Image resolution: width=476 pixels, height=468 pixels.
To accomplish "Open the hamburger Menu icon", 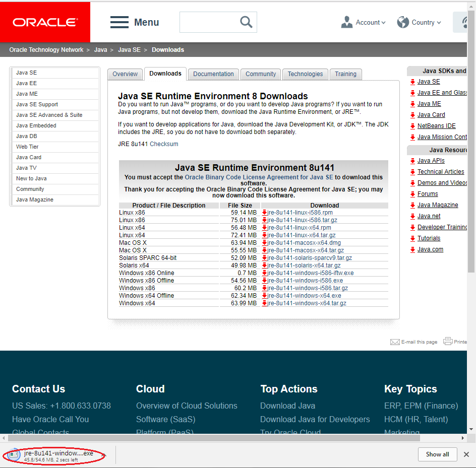I will [120, 22].
